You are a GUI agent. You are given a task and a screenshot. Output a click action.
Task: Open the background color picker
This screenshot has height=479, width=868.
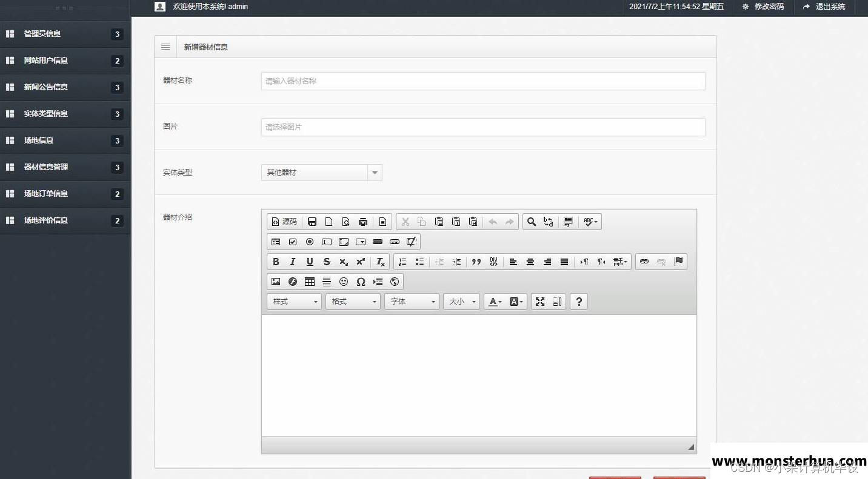coord(516,302)
